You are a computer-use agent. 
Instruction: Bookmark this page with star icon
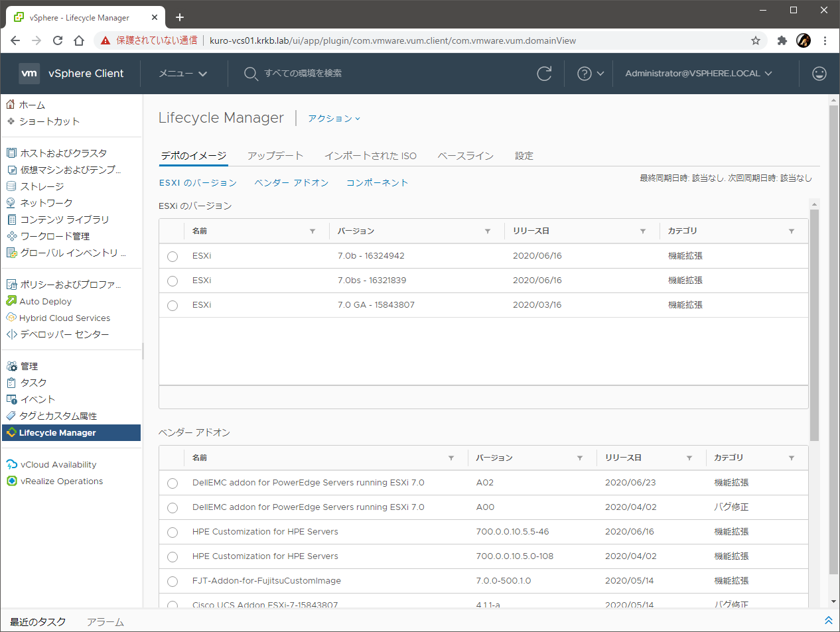click(x=755, y=40)
